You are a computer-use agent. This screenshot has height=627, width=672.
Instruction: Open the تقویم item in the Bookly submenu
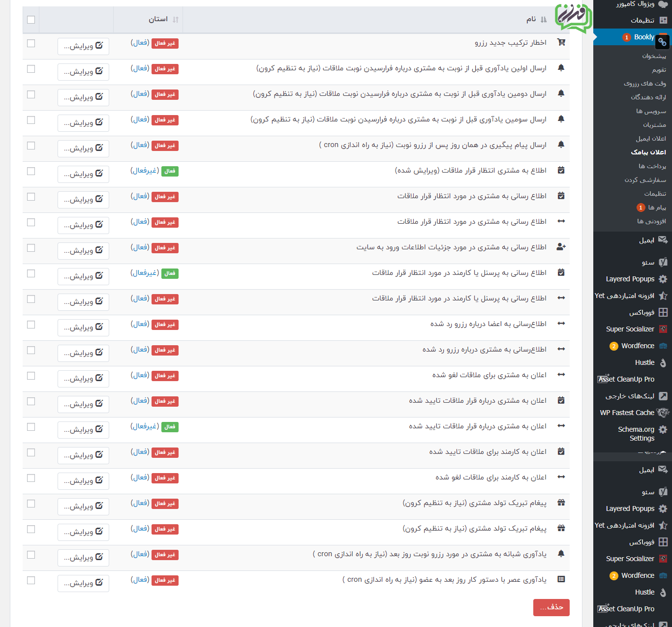(x=659, y=70)
